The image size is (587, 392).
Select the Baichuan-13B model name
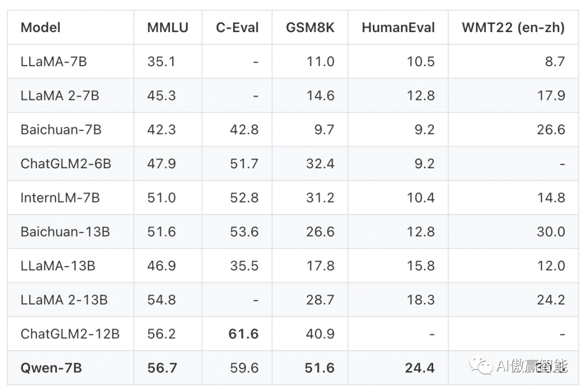[x=65, y=232]
